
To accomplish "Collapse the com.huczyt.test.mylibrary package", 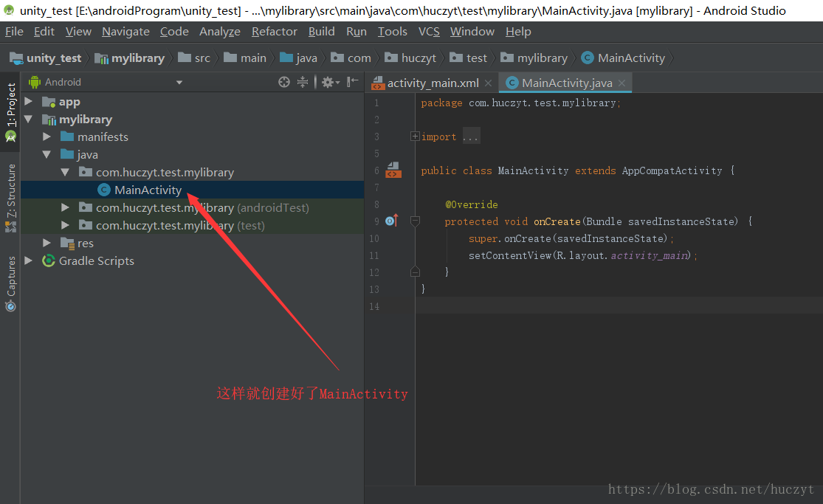I will click(x=65, y=172).
